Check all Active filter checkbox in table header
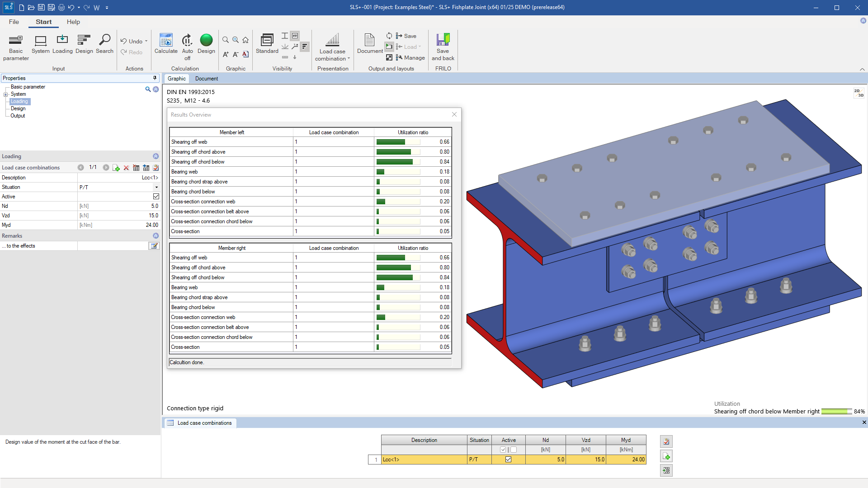868x488 pixels. 503,450
